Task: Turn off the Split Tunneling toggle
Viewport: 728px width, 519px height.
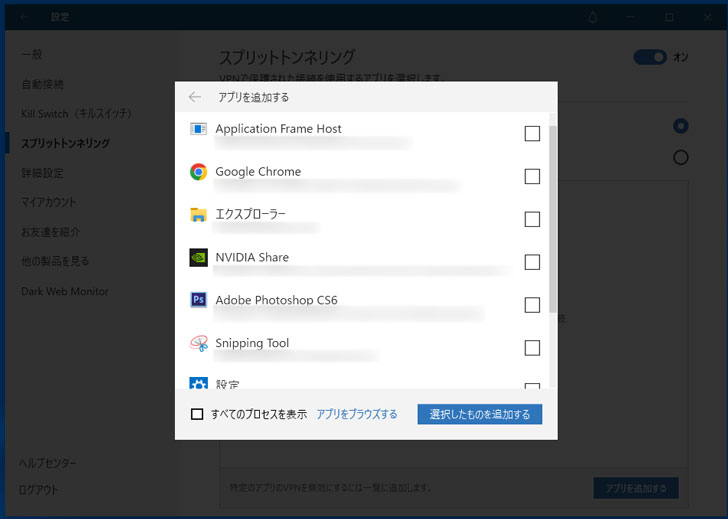Action: (649, 57)
